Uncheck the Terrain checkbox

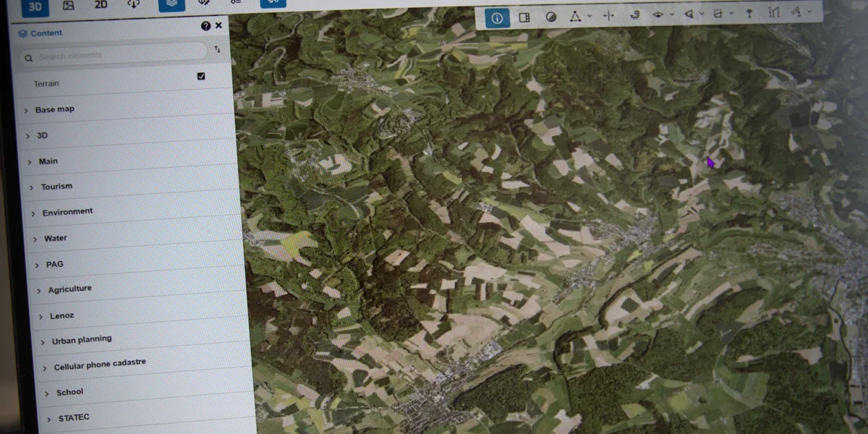[201, 76]
